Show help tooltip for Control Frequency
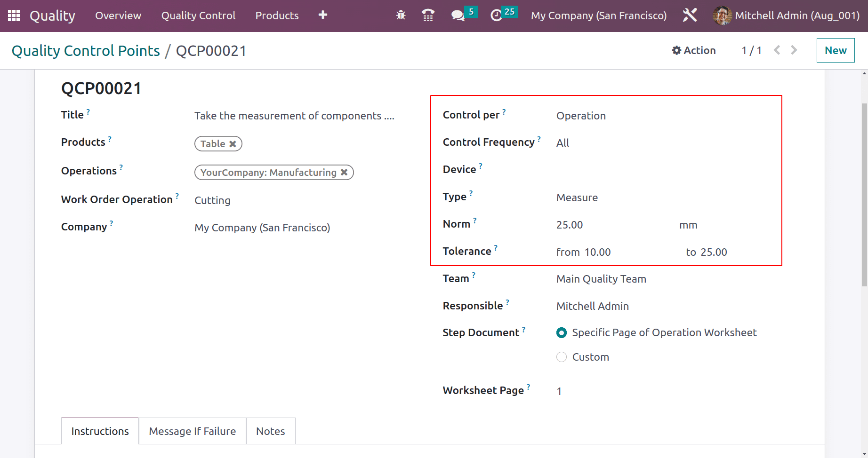This screenshot has height=458, width=868. coord(539,139)
